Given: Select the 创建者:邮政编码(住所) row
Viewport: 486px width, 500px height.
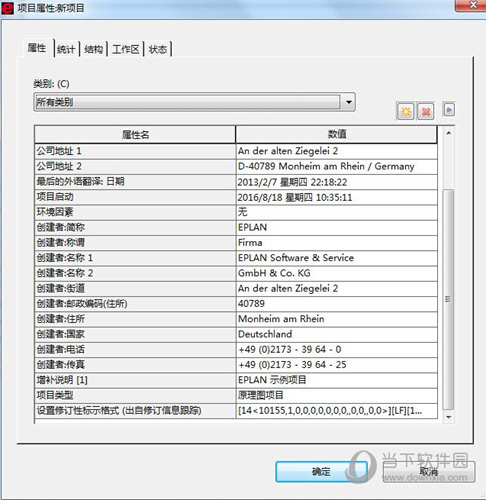Looking at the screenshot, I should click(236, 304).
